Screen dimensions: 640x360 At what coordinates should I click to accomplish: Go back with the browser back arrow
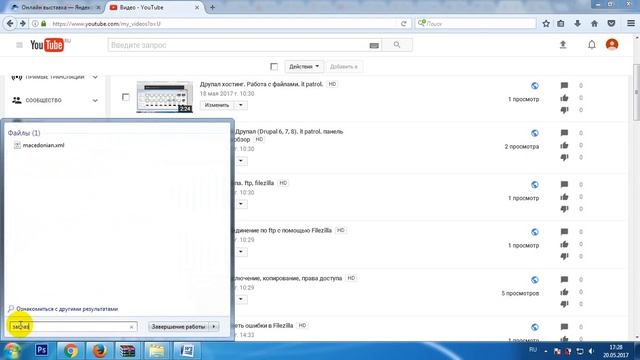pos(10,24)
